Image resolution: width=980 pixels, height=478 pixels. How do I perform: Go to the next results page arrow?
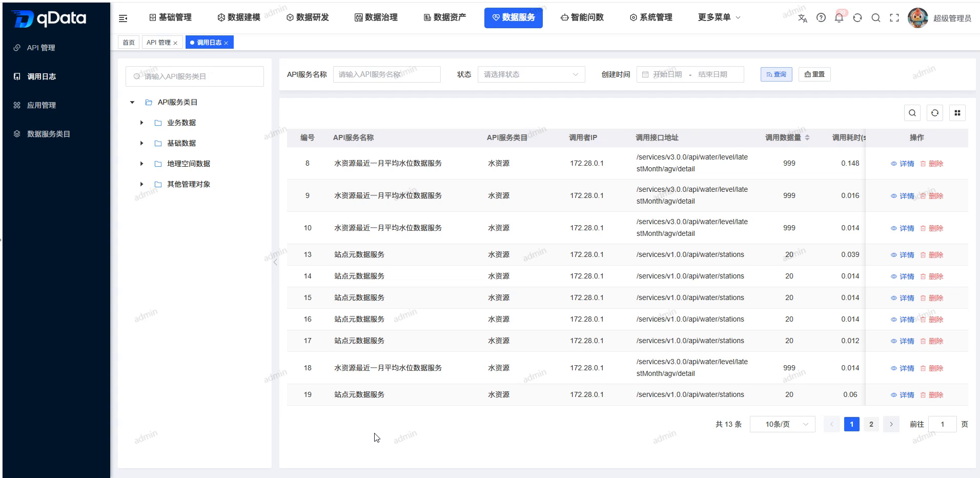click(891, 424)
